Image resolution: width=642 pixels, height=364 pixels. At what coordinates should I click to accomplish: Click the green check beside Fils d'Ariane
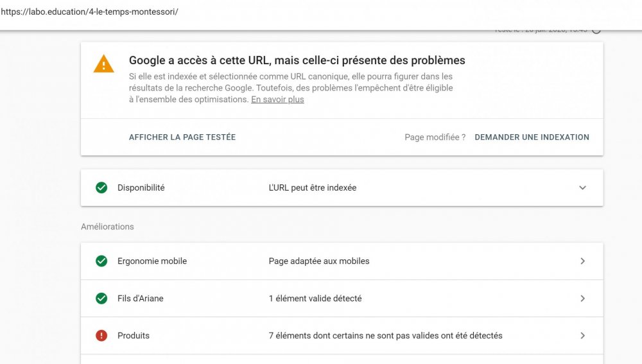coord(101,299)
